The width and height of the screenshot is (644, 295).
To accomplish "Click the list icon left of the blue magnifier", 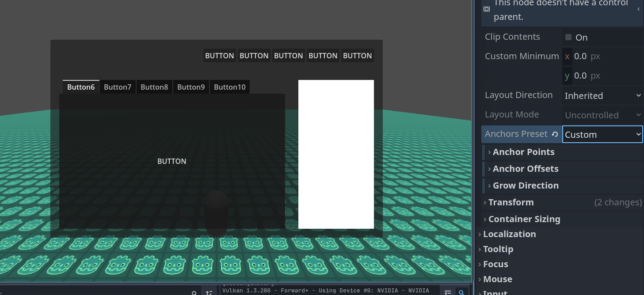I will point(448,292).
